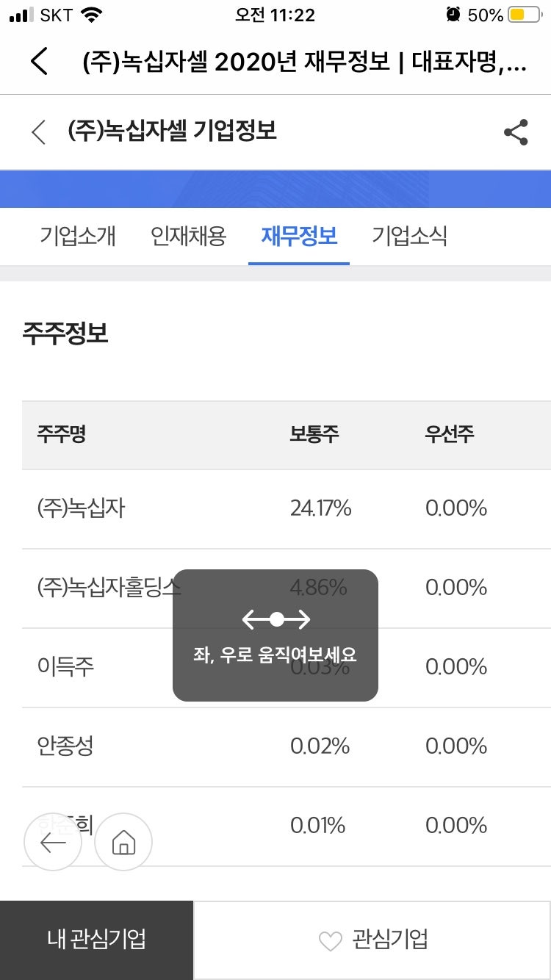Viewport: 551px width, 980px height.
Task: Tap the battery status indicator
Action: tap(525, 15)
